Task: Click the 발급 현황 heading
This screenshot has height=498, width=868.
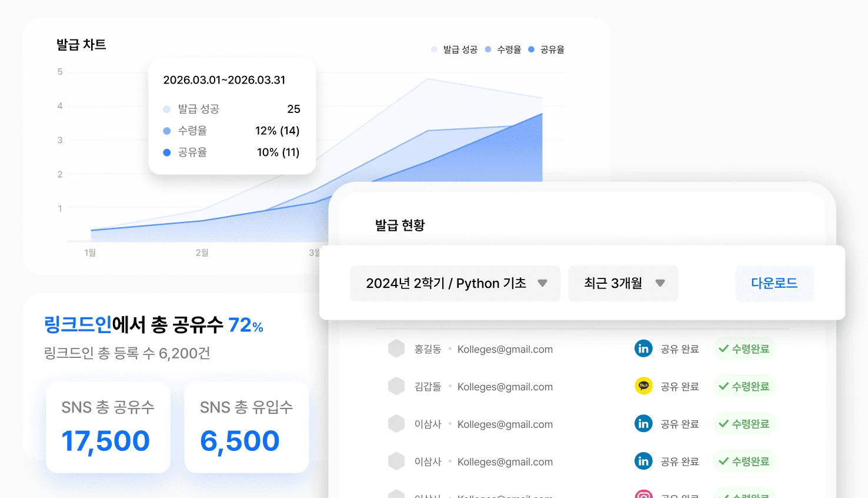Action: click(400, 225)
